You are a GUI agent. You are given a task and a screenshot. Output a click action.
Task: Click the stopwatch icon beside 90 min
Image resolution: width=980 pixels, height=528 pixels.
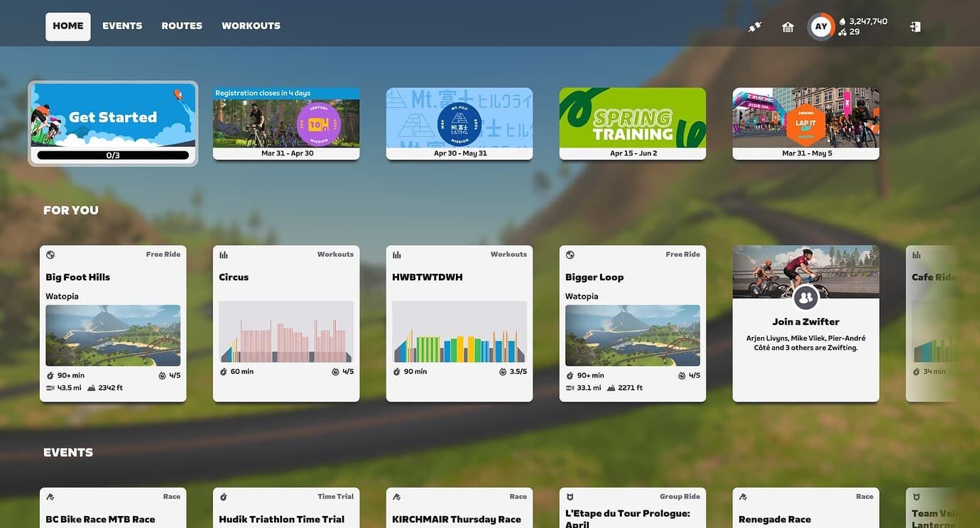[x=397, y=371]
